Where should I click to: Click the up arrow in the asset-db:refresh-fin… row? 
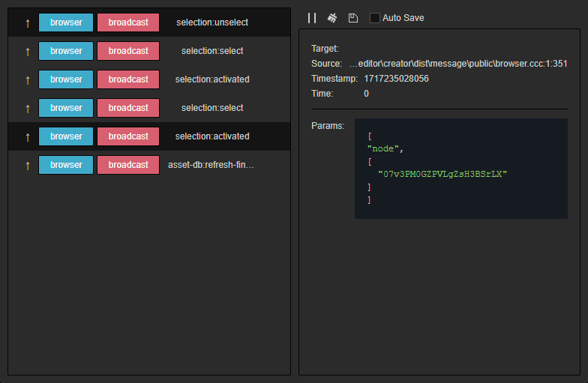(28, 166)
